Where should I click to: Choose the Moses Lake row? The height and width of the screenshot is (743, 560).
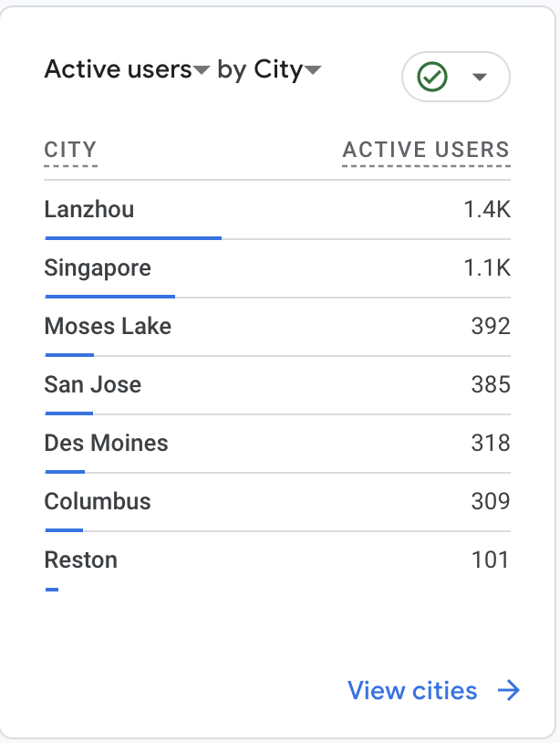pos(108,327)
